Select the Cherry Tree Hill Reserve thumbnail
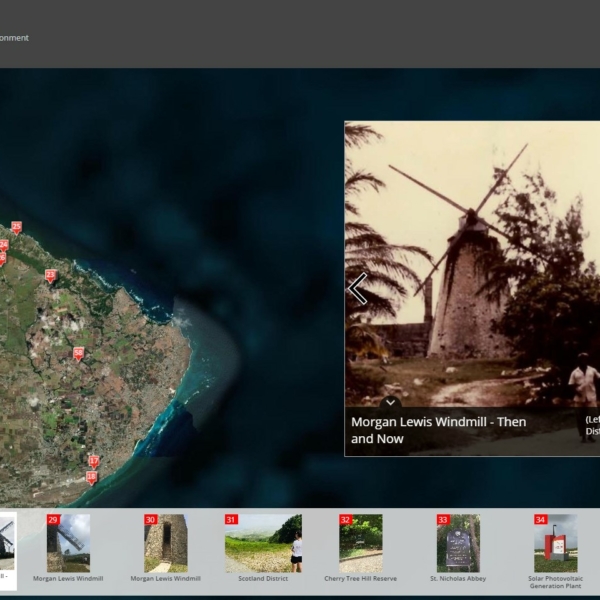The height and width of the screenshot is (600, 600). point(360,543)
